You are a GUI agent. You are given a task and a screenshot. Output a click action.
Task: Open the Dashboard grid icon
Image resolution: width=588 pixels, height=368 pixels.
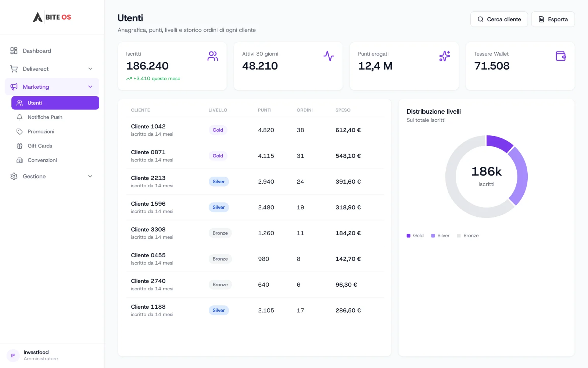[14, 51]
